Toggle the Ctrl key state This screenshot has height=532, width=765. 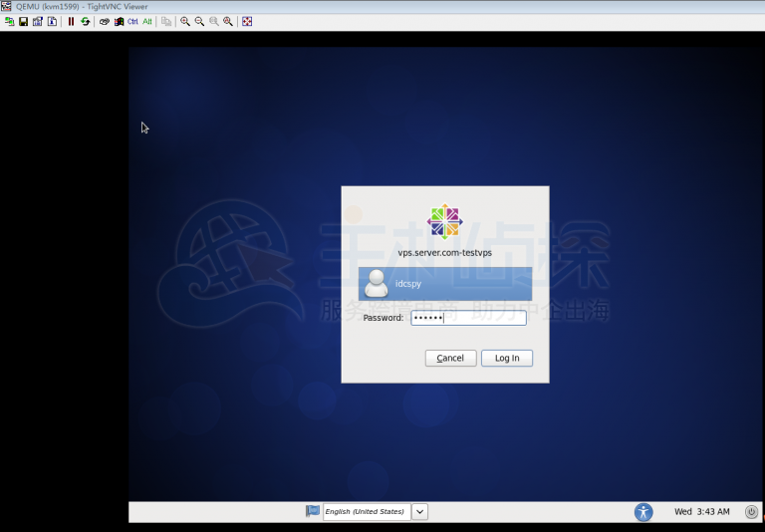coord(132,21)
